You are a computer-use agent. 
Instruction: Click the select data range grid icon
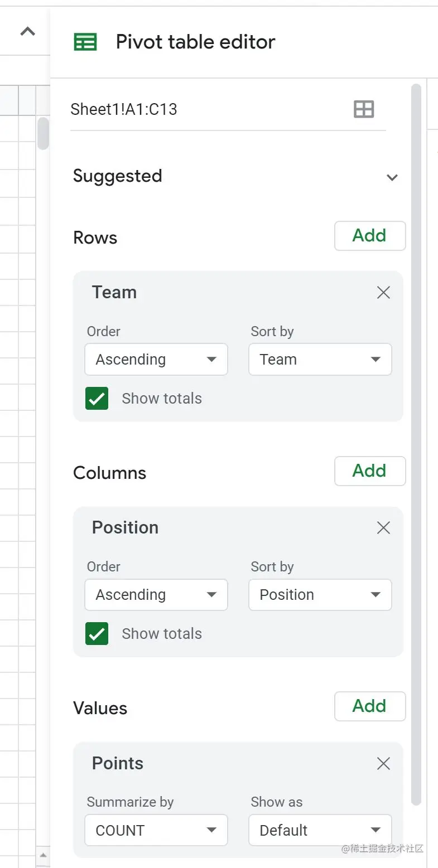(x=364, y=109)
